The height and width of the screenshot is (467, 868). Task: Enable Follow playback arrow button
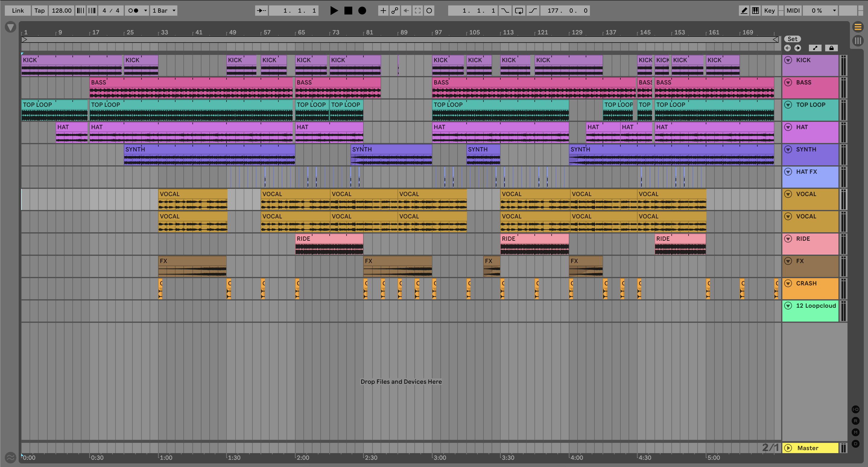[261, 11]
